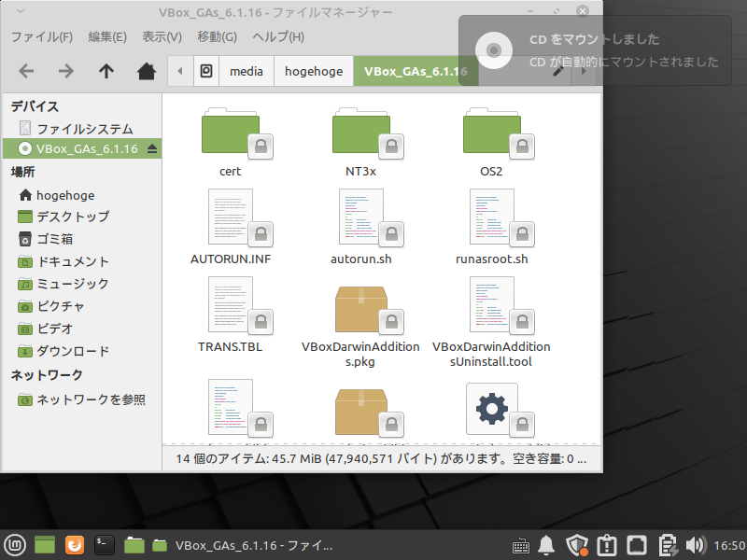The image size is (747, 560).
Task: Go to the home folder icon
Action: click(147, 72)
